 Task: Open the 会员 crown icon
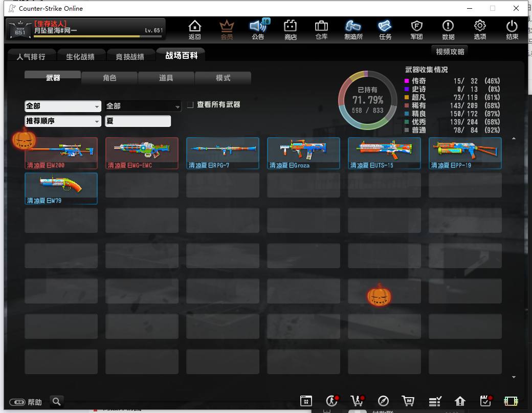[x=227, y=29]
